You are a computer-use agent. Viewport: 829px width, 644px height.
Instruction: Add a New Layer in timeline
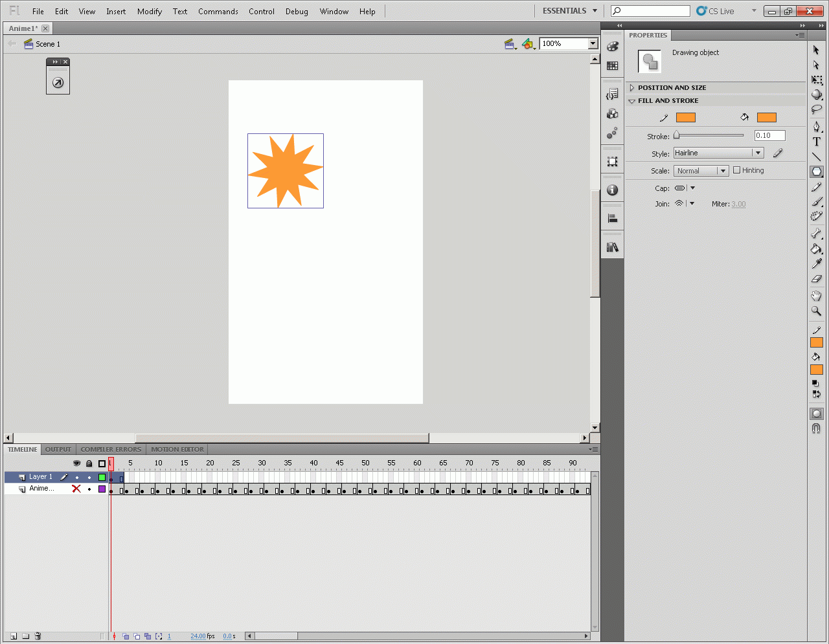(13, 636)
